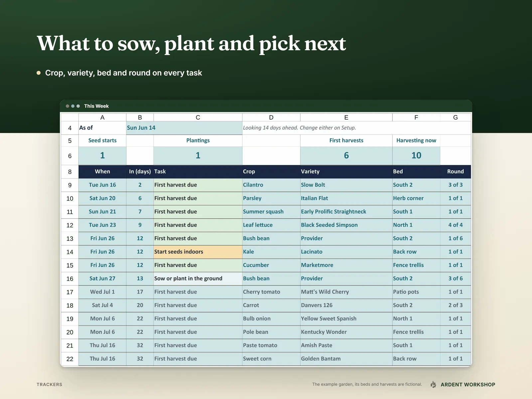The height and width of the screenshot is (399, 532).
Task: Click the Harvesting now count '10'
Action: [x=416, y=156]
